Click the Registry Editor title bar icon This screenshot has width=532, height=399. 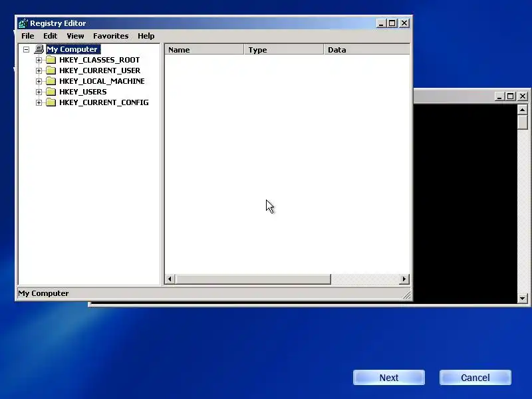pyautogui.click(x=23, y=23)
